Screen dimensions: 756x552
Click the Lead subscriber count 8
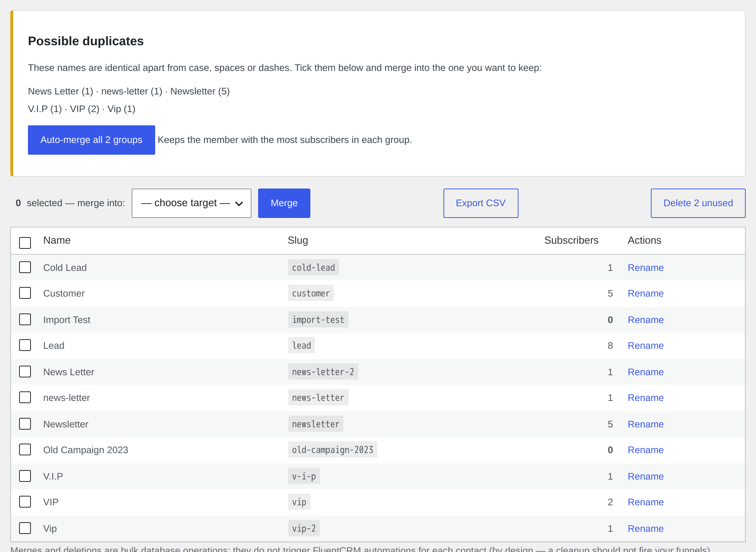(x=610, y=345)
